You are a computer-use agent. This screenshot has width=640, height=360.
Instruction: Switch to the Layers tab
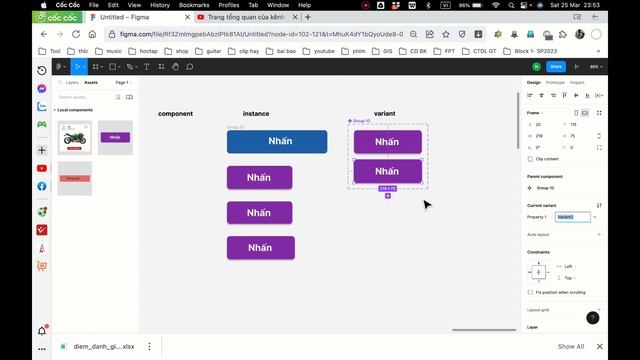[72, 82]
